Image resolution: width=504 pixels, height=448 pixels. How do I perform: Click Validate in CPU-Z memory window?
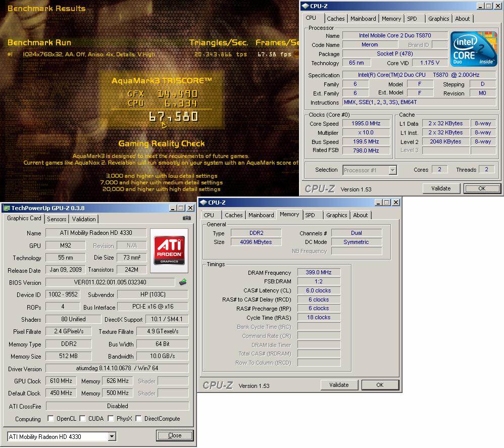(x=339, y=385)
